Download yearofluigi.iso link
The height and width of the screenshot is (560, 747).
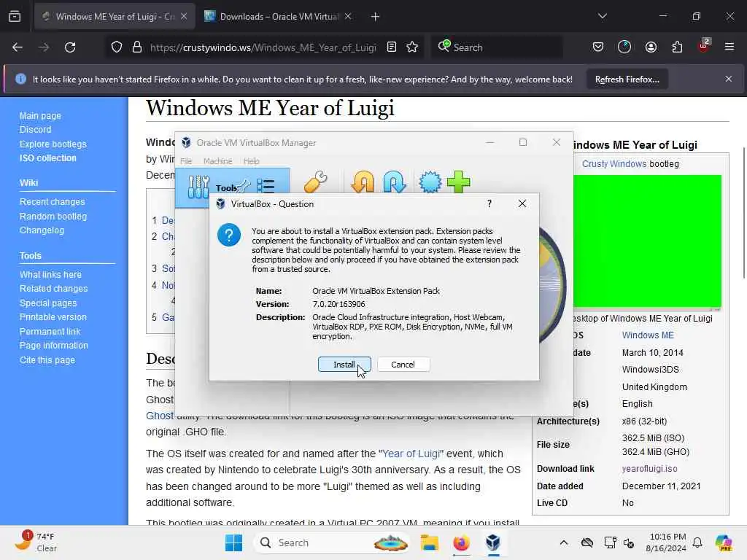coord(649,469)
